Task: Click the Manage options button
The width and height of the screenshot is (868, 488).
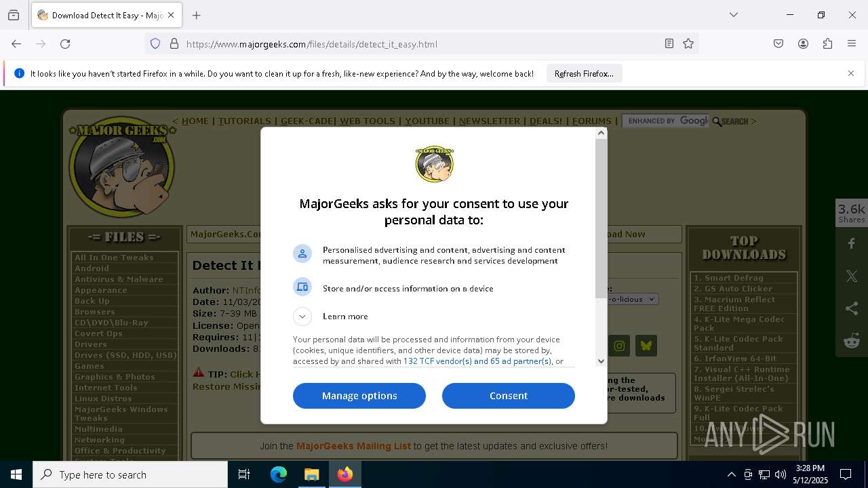Action: pos(359,396)
